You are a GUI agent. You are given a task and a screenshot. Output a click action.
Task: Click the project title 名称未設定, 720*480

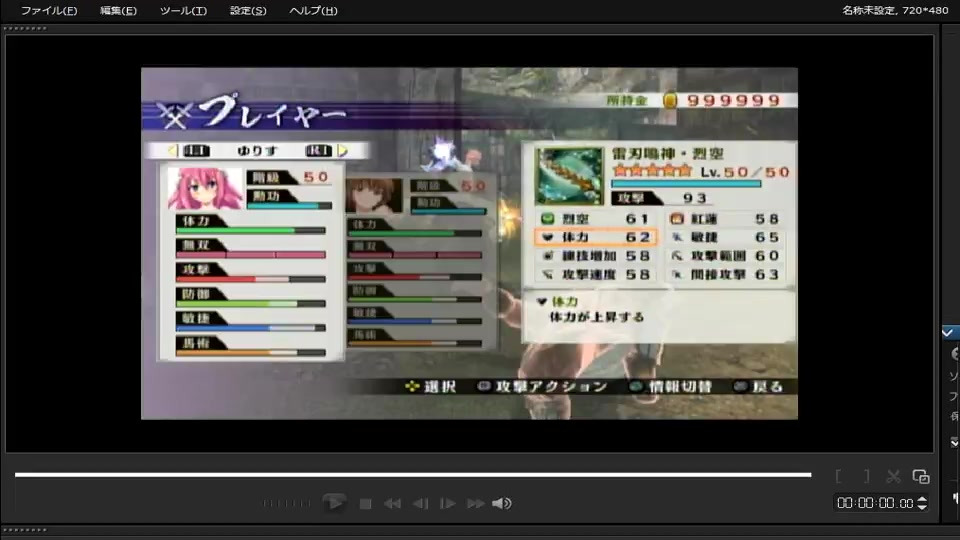(x=894, y=10)
